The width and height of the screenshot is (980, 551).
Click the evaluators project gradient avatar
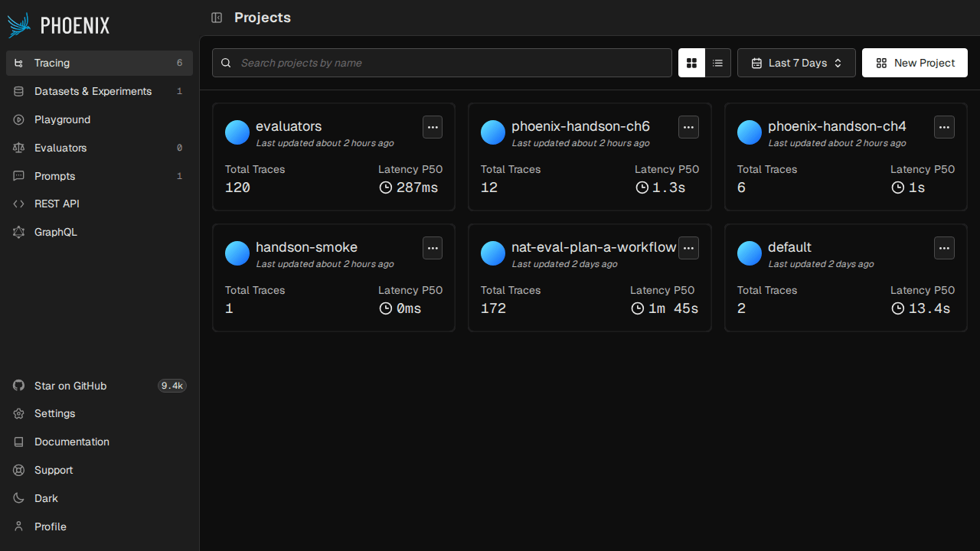coord(237,132)
